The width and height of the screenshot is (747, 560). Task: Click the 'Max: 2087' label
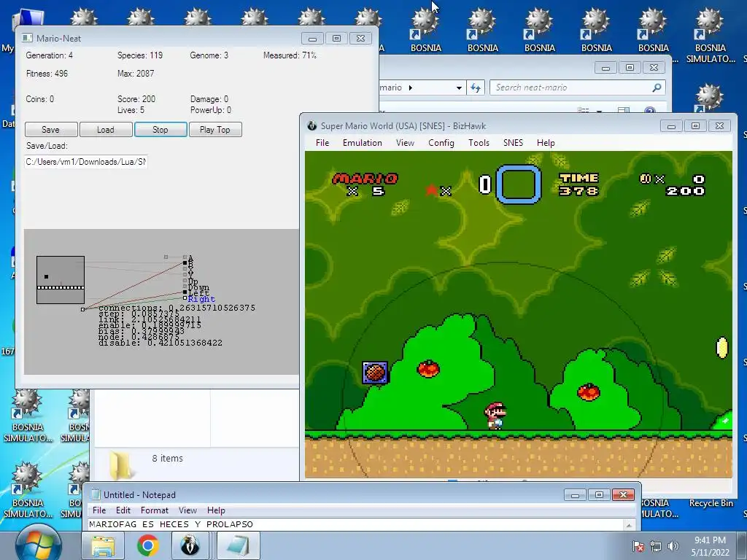pyautogui.click(x=136, y=74)
